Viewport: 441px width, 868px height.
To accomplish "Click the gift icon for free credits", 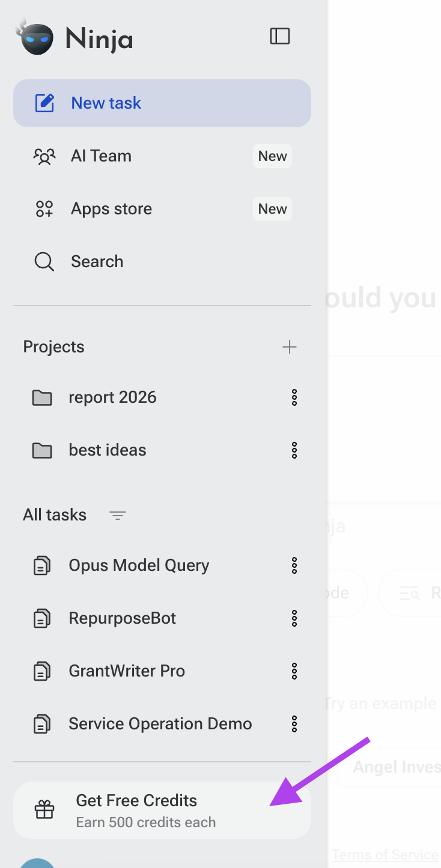I will coord(44,810).
